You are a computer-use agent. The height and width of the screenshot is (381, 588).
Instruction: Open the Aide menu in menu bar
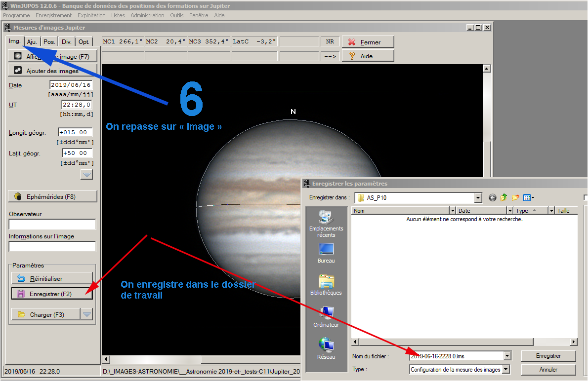(219, 15)
